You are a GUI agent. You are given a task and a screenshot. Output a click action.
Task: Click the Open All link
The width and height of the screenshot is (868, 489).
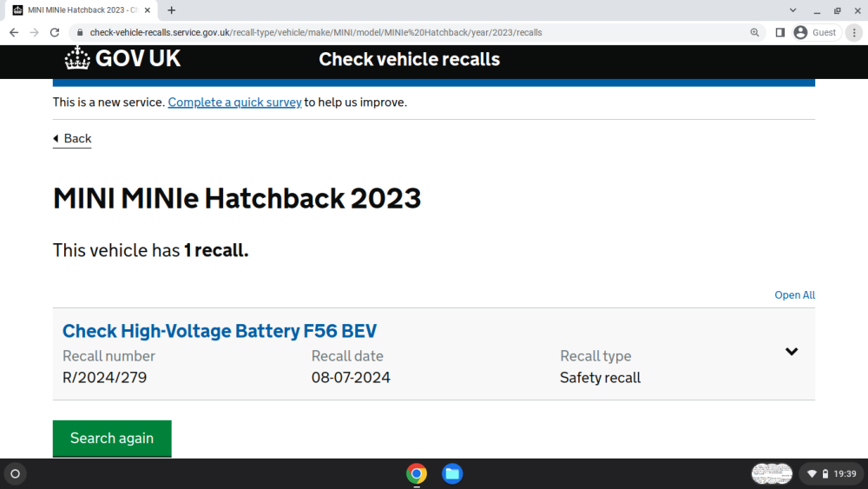pos(794,295)
